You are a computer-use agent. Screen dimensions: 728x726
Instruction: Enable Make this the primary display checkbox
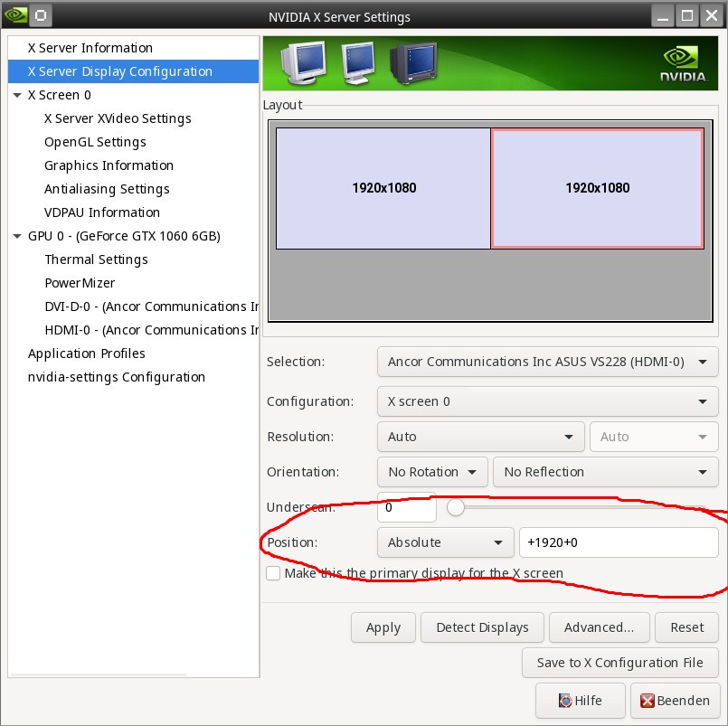click(273, 573)
